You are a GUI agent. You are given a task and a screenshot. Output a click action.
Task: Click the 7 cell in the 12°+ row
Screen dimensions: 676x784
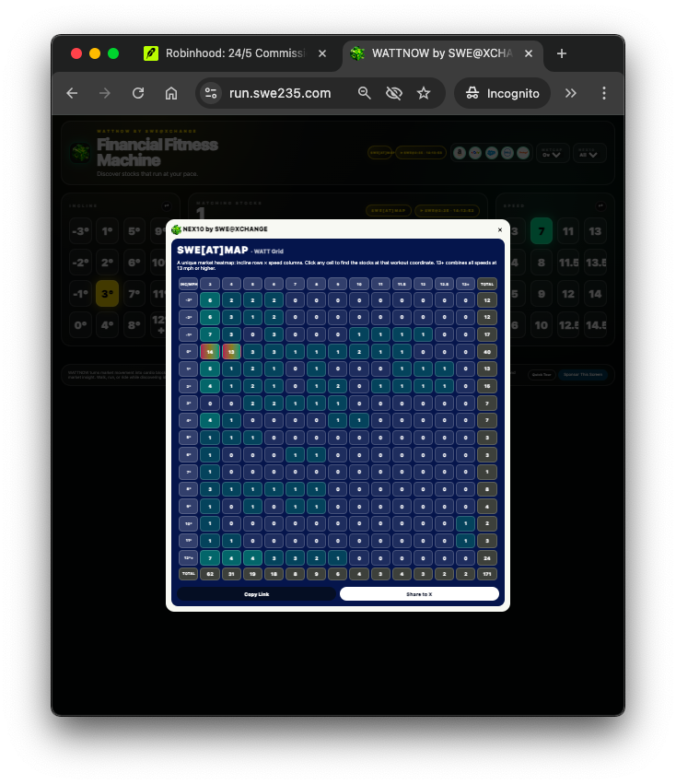click(x=210, y=557)
